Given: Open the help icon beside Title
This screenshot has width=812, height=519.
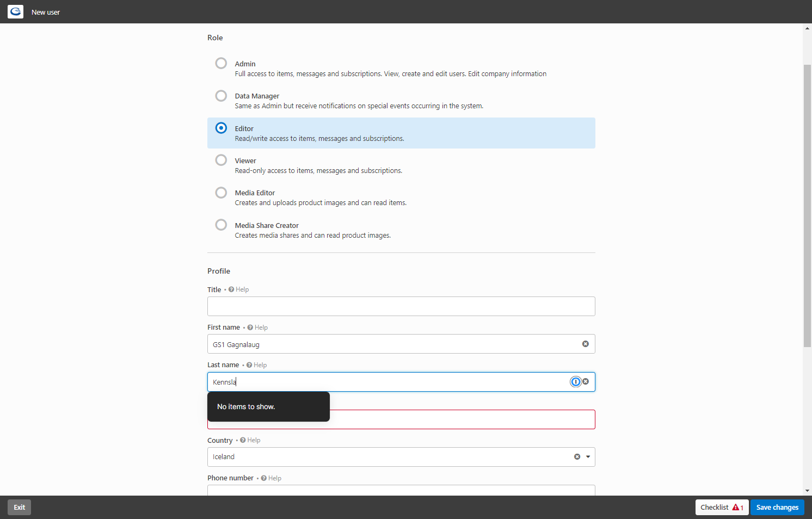Looking at the screenshot, I should coord(231,289).
